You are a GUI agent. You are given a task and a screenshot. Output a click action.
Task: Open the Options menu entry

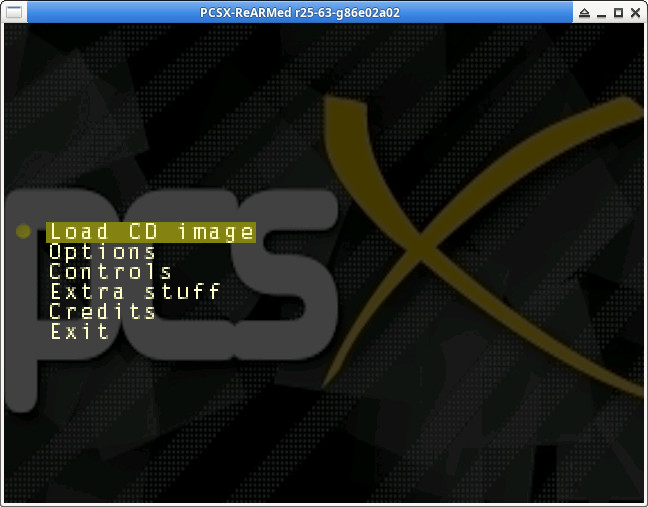click(102, 252)
